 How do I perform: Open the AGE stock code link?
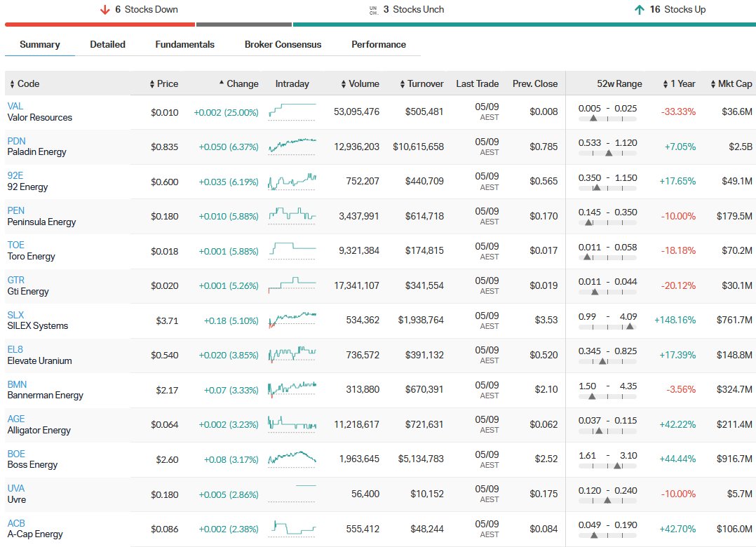(x=16, y=419)
